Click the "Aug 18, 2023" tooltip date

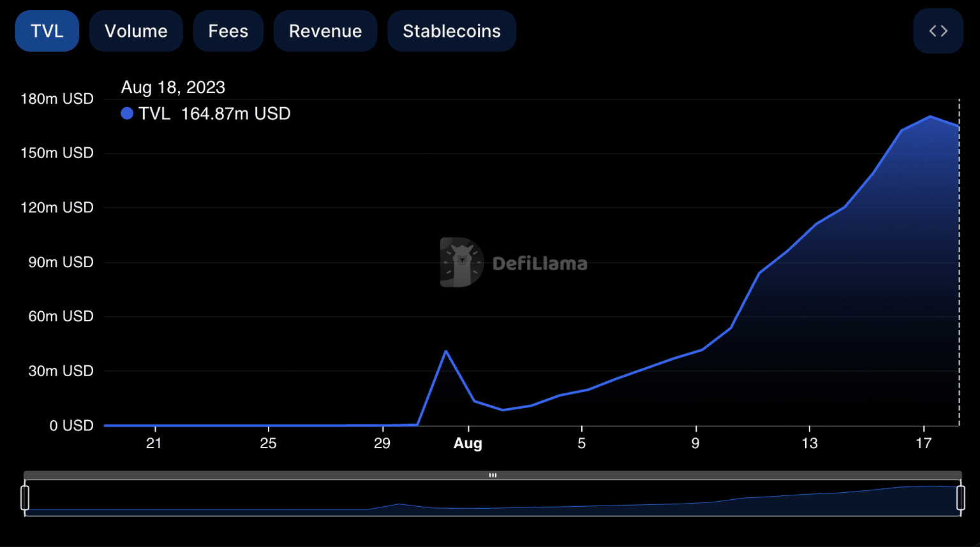pos(173,87)
